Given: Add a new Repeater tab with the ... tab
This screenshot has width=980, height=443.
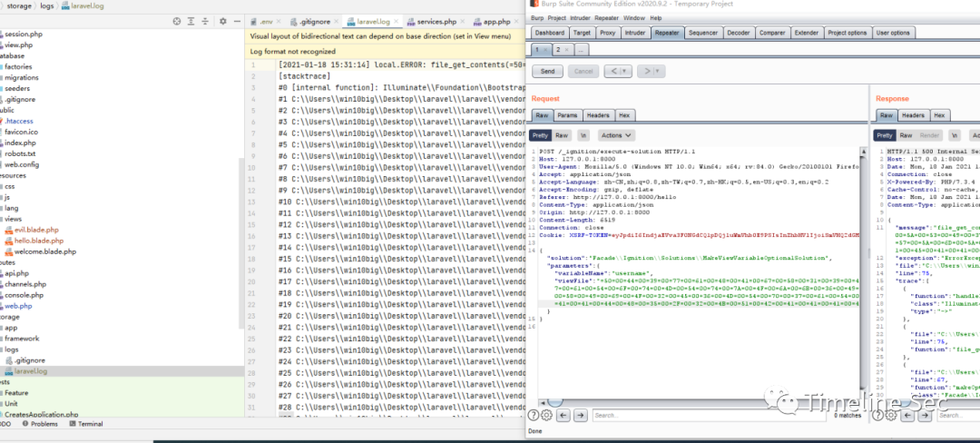Looking at the screenshot, I should tap(582, 49).
